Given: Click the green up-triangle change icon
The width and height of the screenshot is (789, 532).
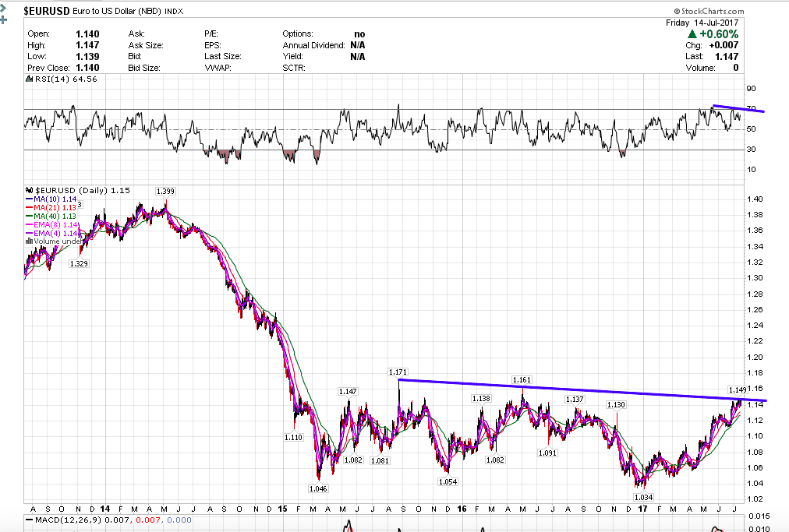Looking at the screenshot, I should 692,34.
